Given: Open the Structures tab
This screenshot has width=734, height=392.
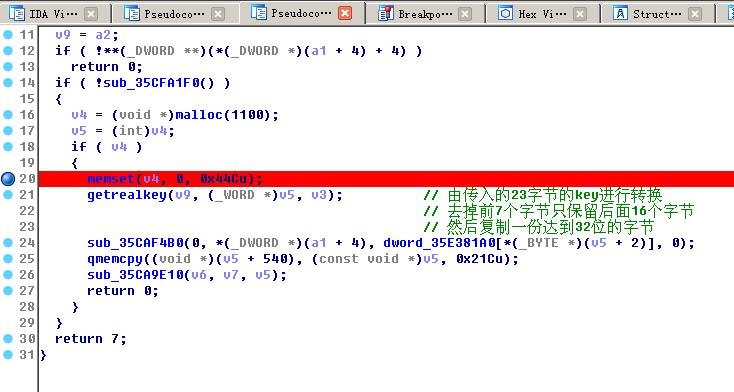Looking at the screenshot, I should click(657, 14).
